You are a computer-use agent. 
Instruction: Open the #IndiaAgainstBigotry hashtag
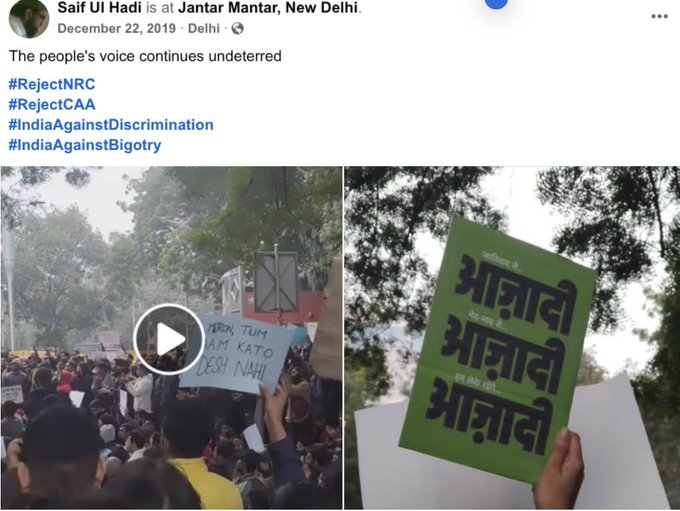point(85,145)
